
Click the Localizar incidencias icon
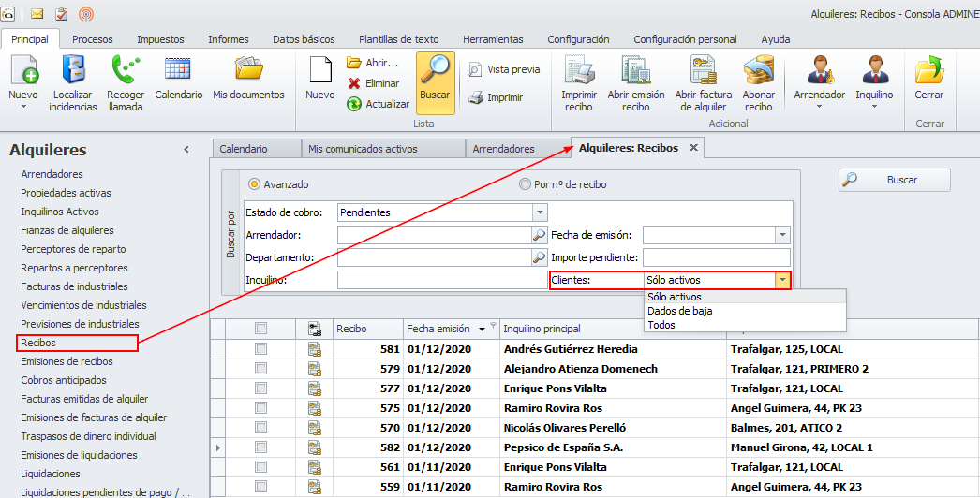73,72
